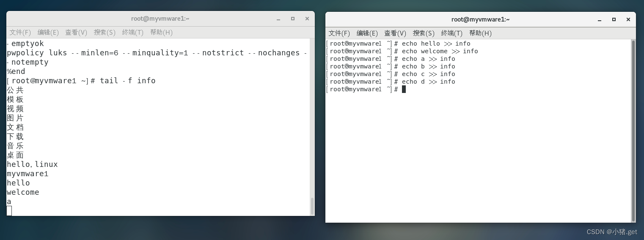Maximize the right terminal window
644x240 pixels.
click(614, 19)
